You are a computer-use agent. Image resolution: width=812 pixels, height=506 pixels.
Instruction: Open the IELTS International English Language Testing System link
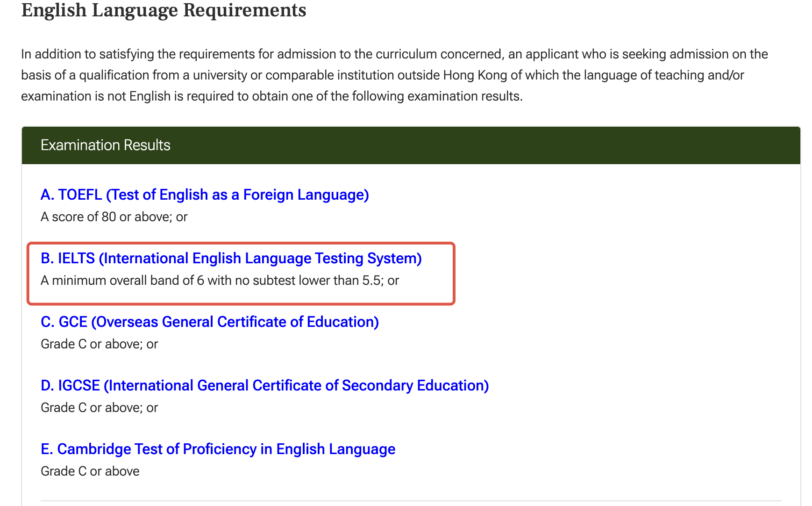(231, 258)
